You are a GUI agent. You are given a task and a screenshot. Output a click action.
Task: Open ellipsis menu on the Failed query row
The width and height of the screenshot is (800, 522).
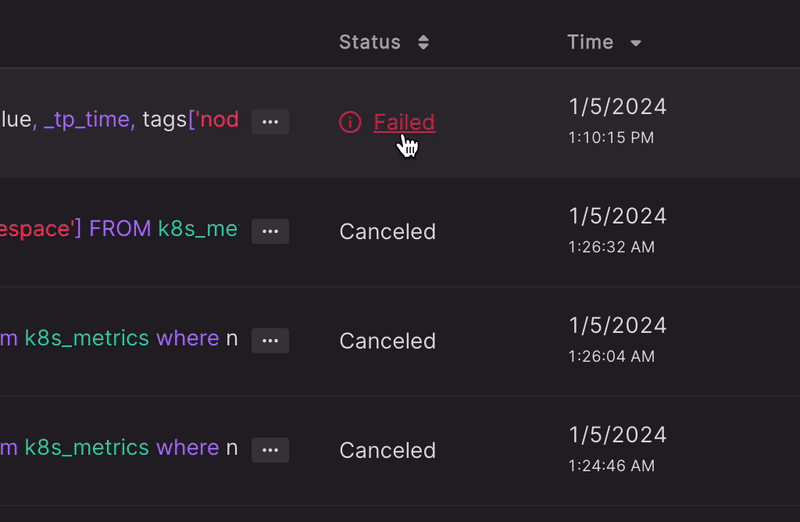(270, 122)
